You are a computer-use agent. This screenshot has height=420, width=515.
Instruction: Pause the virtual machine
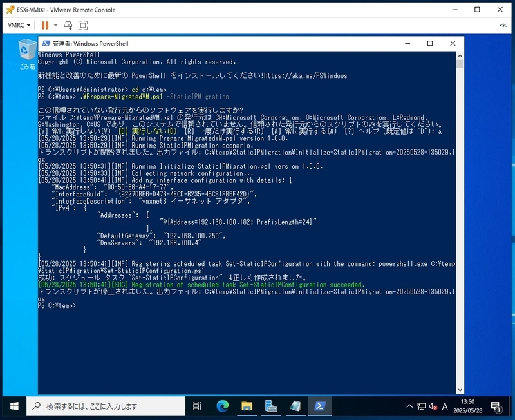pos(45,25)
